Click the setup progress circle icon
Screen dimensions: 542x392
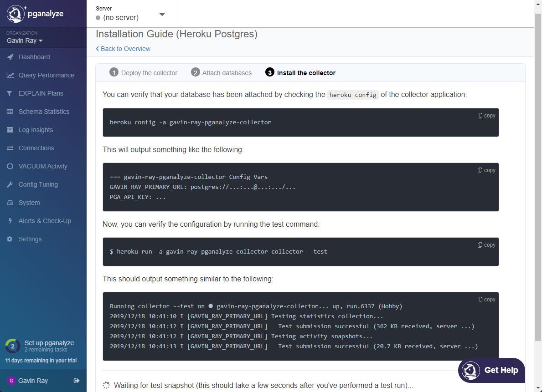tap(13, 346)
